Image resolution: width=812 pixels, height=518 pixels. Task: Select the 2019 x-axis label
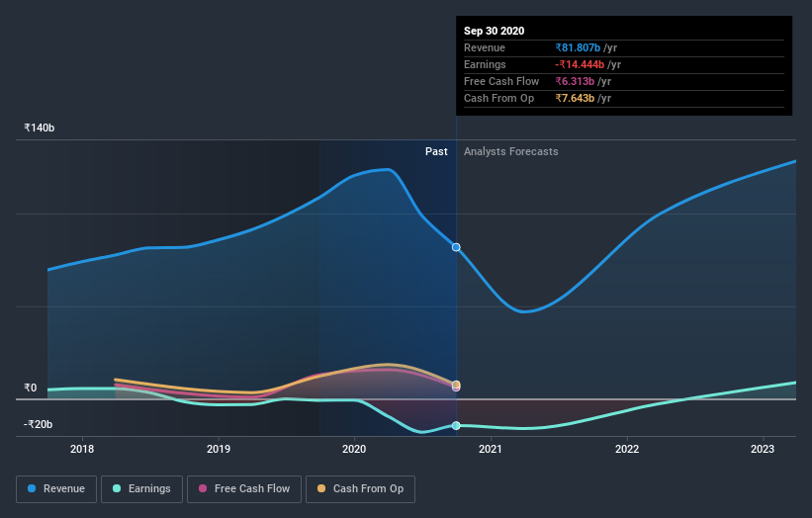219,449
